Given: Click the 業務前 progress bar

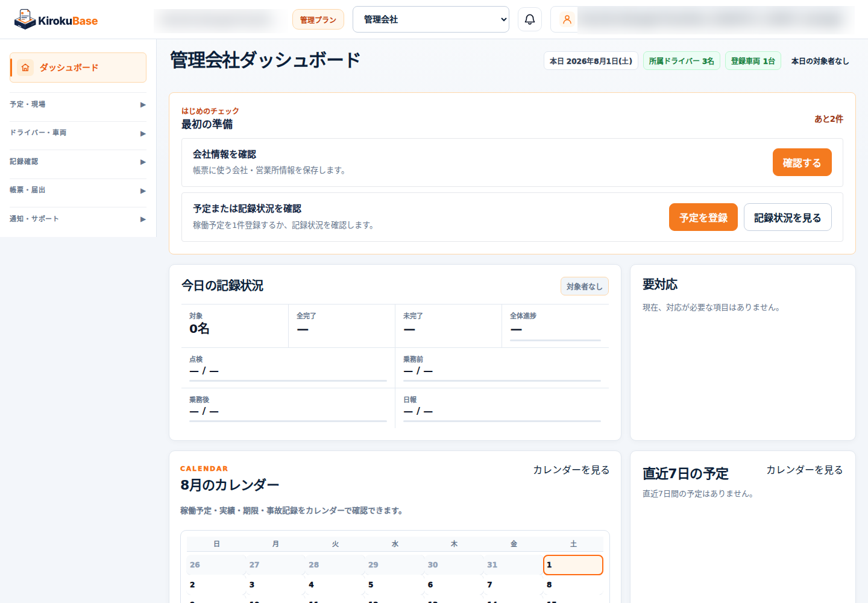Looking at the screenshot, I should (502, 380).
